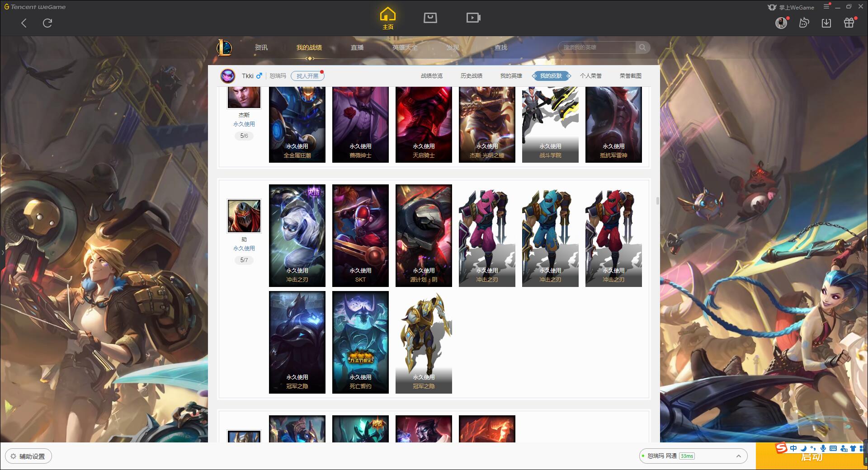Viewport: 868px width, 470px height.
Task: Open the chat messages cat icon
Action: [x=804, y=23]
